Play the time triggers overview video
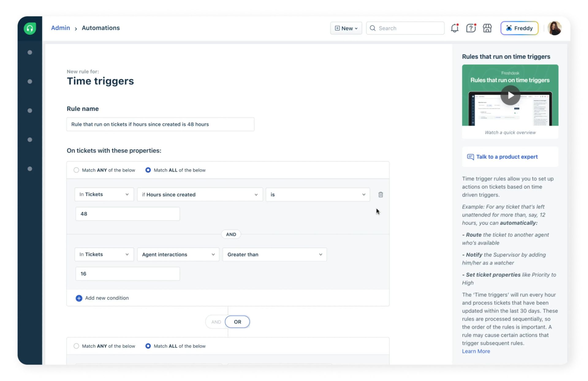The width and height of the screenshot is (588, 381). click(x=510, y=95)
